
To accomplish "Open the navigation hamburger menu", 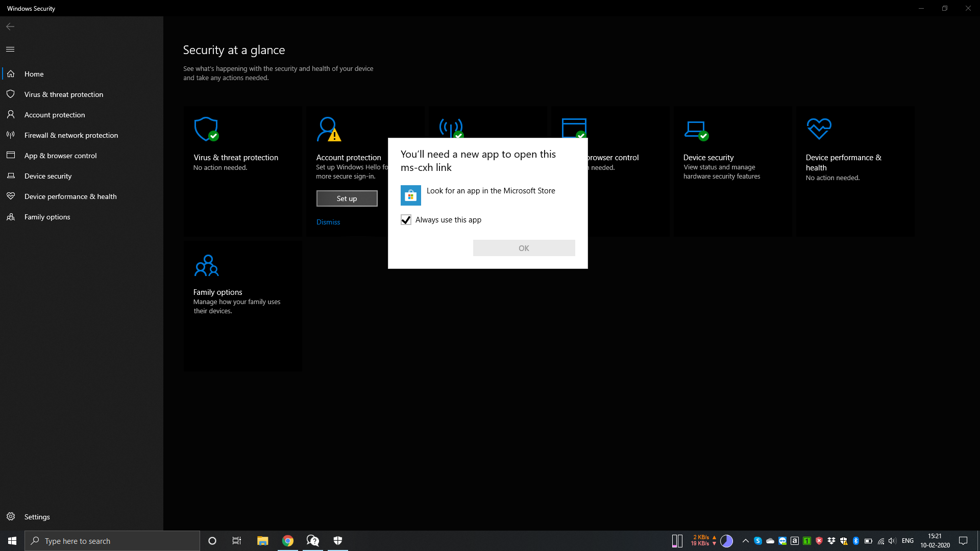I will click(x=10, y=49).
